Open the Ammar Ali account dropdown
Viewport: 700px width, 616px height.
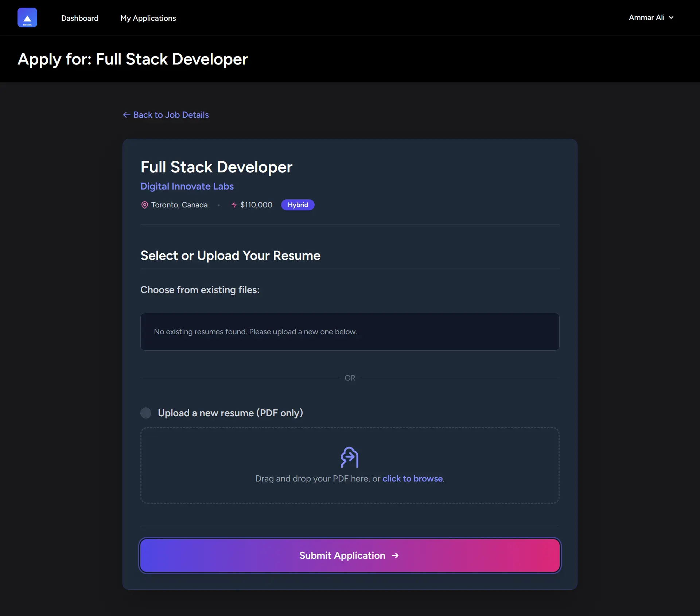(x=646, y=17)
